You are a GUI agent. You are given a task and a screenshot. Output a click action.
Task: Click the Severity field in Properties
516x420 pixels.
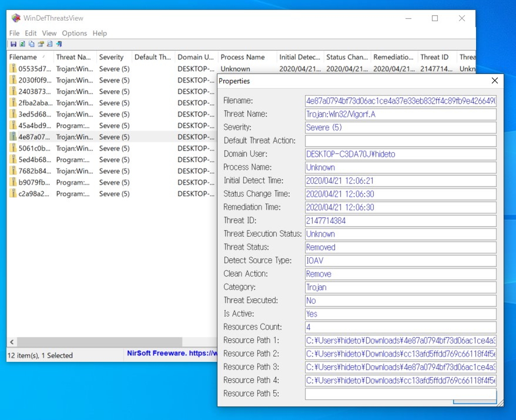click(x=401, y=127)
